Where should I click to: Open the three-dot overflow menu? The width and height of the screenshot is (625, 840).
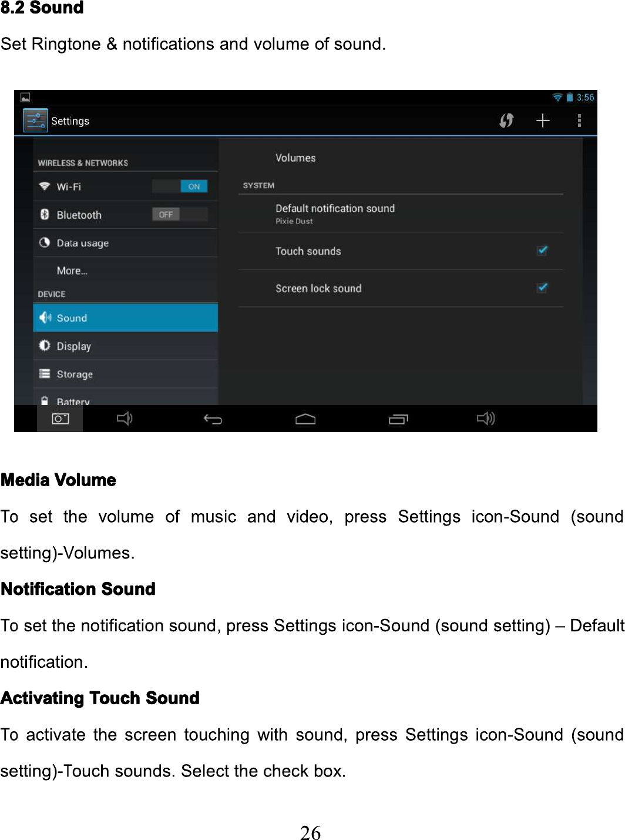[x=579, y=121]
